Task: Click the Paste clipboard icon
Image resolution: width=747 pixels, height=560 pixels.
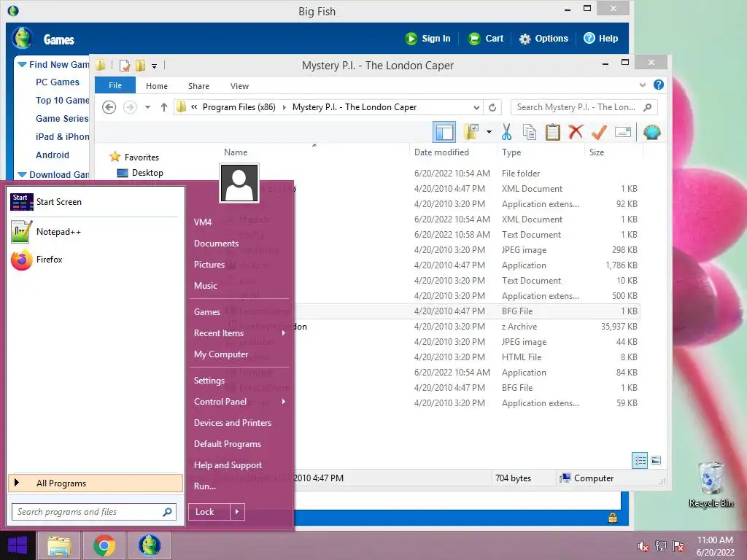Action: pos(553,132)
